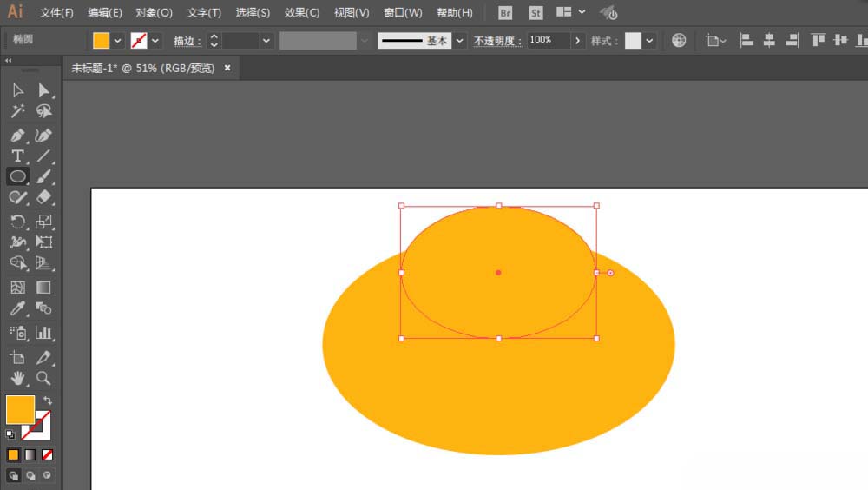Image resolution: width=868 pixels, height=490 pixels.
Task: Select the Slice tool
Action: pyautogui.click(x=43, y=358)
